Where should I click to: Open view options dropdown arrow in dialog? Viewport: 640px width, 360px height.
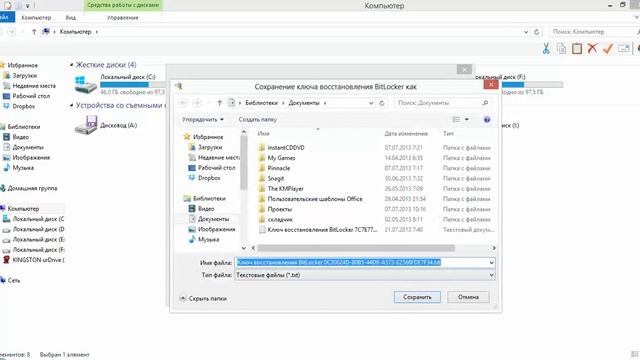pyautogui.click(x=467, y=120)
